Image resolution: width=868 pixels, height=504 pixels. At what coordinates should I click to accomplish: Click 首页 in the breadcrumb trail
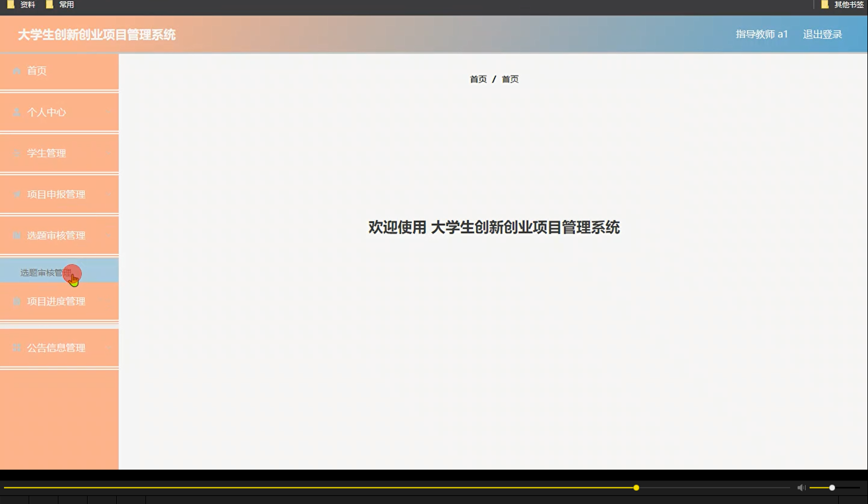coord(478,78)
